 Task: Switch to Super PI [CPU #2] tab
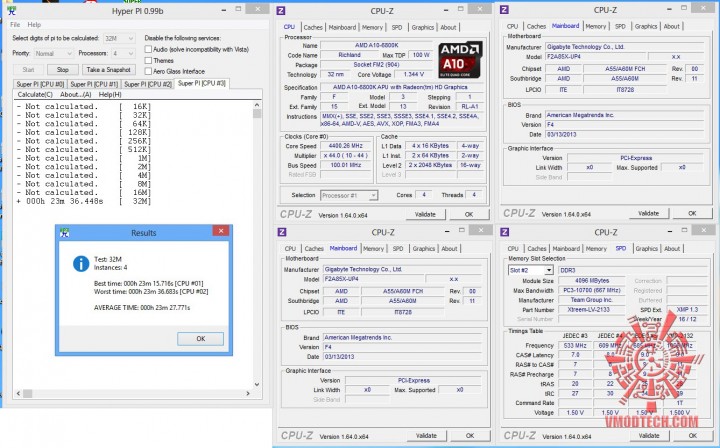tap(147, 84)
